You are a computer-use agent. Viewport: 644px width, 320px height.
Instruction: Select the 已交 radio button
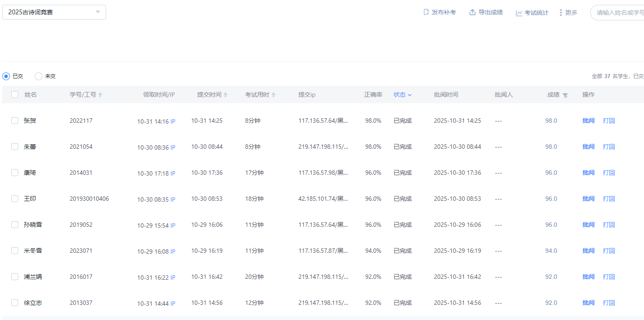point(6,76)
